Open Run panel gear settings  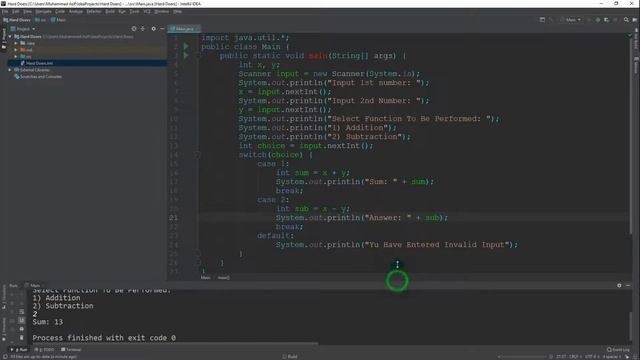[619, 285]
